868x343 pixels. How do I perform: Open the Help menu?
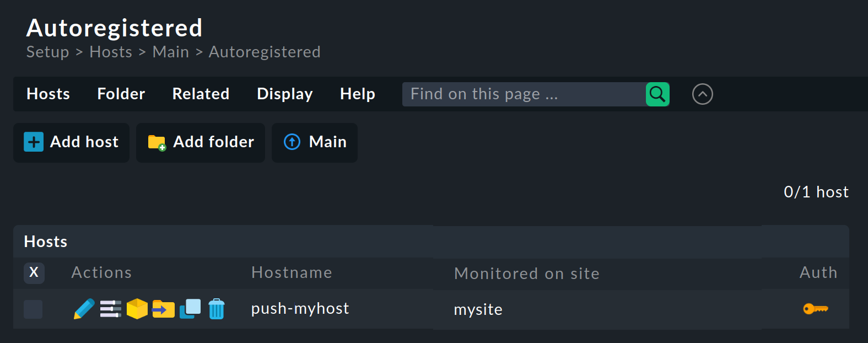pos(357,94)
